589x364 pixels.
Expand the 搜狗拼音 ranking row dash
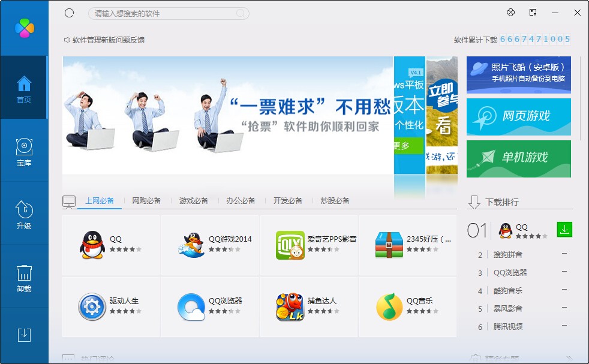pos(564,254)
